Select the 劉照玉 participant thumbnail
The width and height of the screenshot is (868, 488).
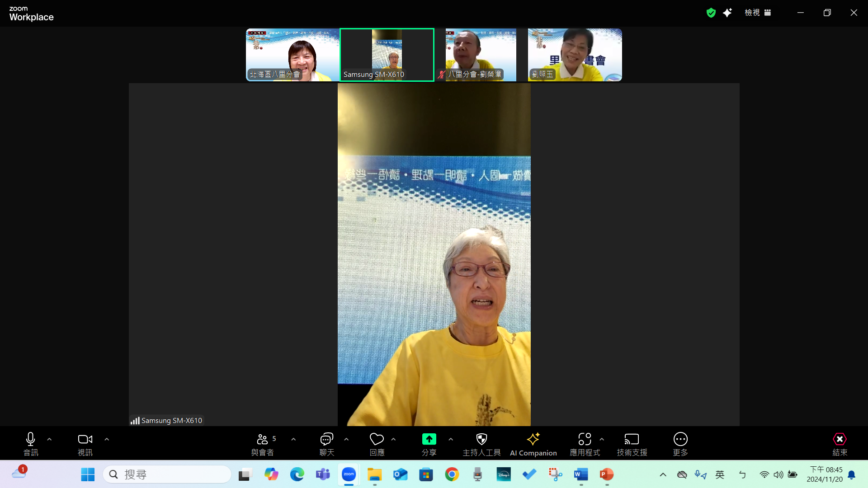(575, 55)
